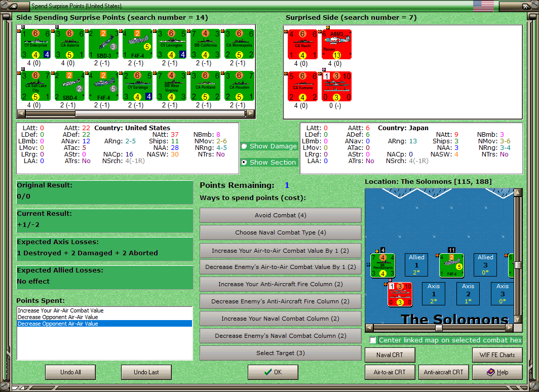
Task: Click the Select Target (3) button
Action: [x=281, y=353]
